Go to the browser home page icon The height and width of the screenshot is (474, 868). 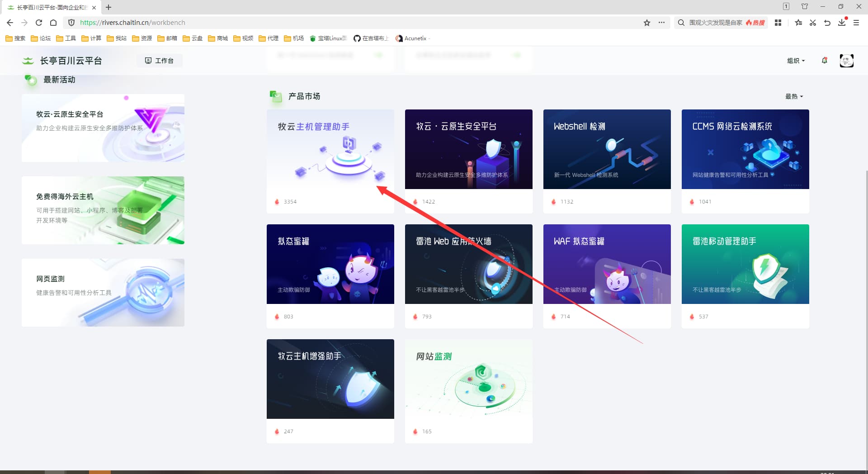[x=53, y=23]
